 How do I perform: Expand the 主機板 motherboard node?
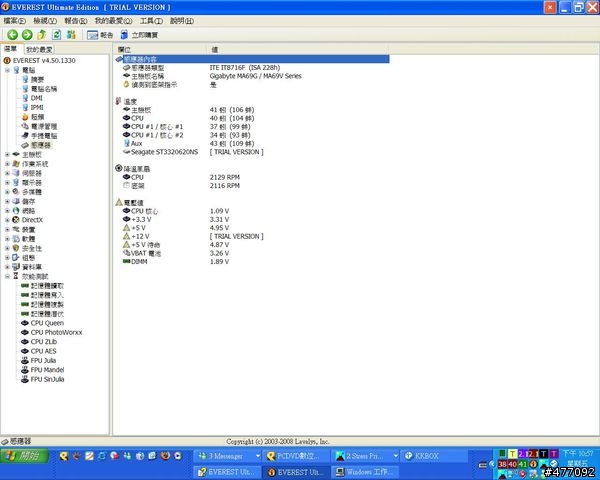point(7,155)
